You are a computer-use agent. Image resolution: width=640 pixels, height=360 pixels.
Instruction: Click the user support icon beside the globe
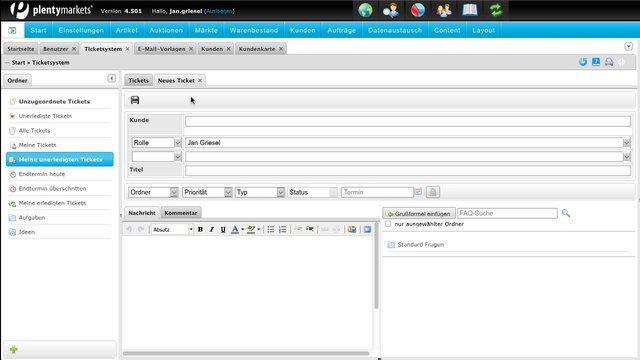click(x=391, y=10)
